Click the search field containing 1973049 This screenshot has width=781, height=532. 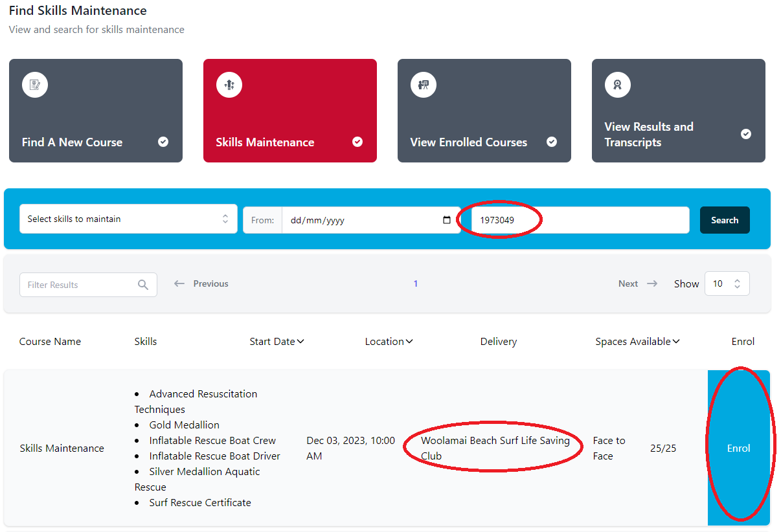coord(580,220)
